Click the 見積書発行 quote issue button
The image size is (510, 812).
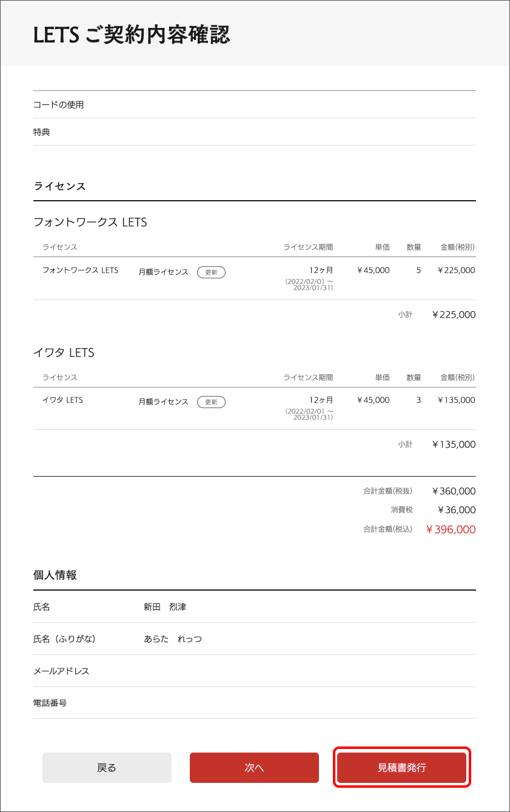pyautogui.click(x=401, y=768)
